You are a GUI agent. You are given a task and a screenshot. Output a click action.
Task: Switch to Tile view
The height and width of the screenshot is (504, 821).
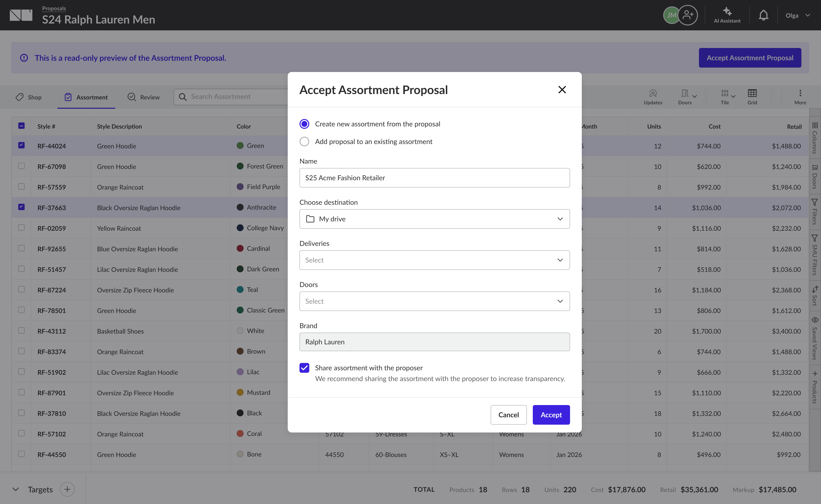(725, 97)
